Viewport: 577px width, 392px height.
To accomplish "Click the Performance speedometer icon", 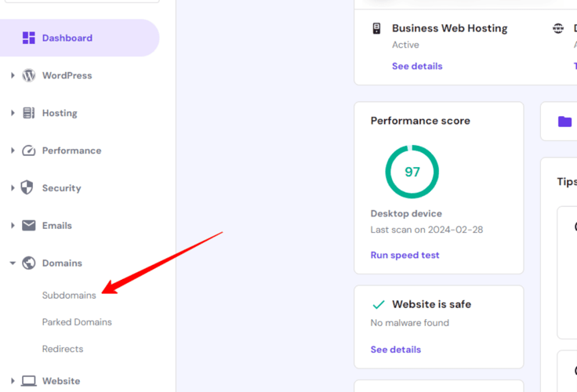I will coord(29,151).
